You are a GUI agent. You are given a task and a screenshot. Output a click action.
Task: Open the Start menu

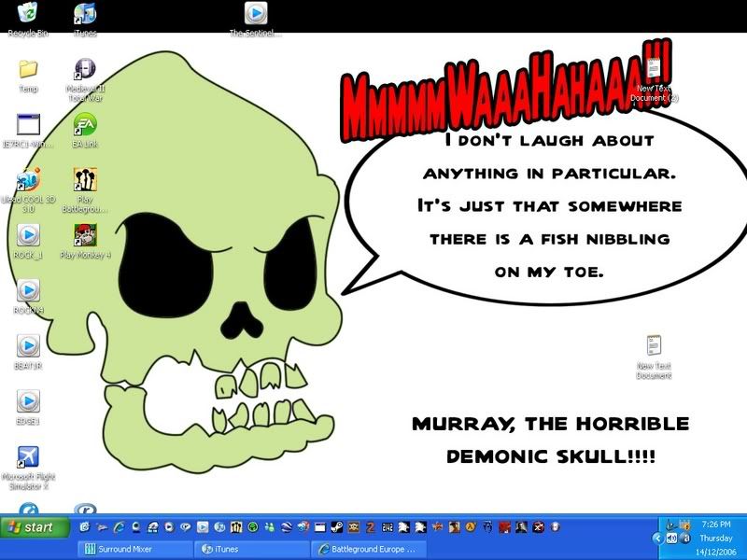pyautogui.click(x=35, y=527)
